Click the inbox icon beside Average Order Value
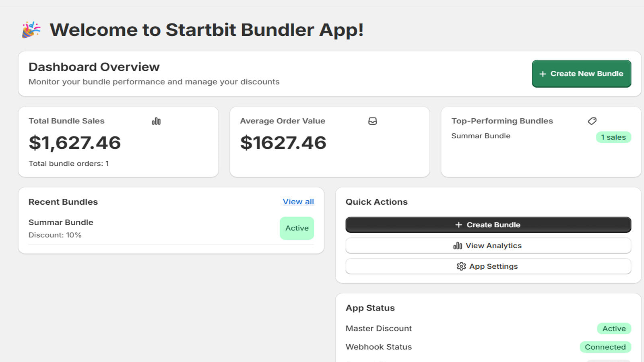The image size is (644, 362). coord(373,121)
